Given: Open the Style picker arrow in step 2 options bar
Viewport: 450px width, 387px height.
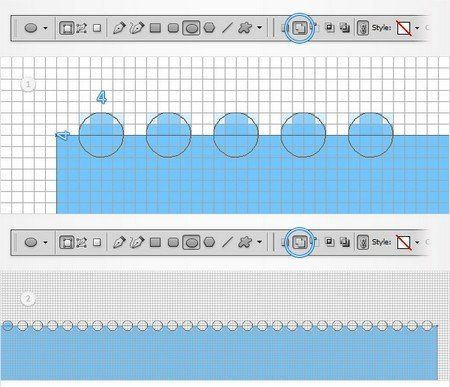Looking at the screenshot, I should 417,242.
